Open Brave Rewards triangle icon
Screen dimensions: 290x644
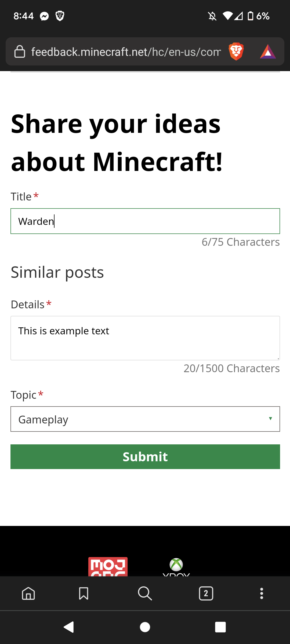[x=268, y=52]
